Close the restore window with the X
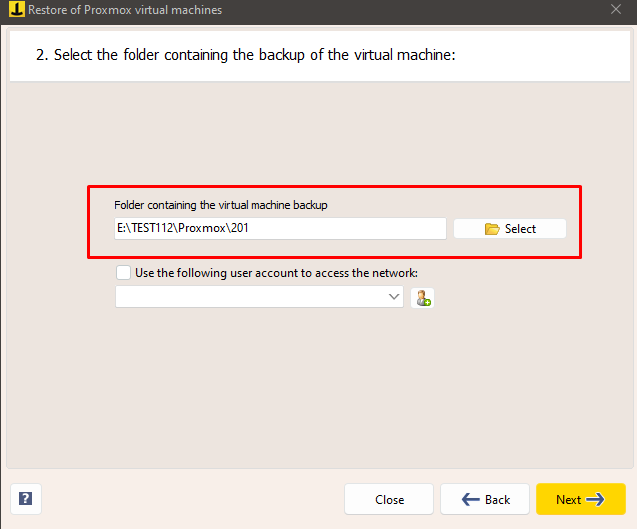Viewport: 637px width, 531px height. [615, 10]
